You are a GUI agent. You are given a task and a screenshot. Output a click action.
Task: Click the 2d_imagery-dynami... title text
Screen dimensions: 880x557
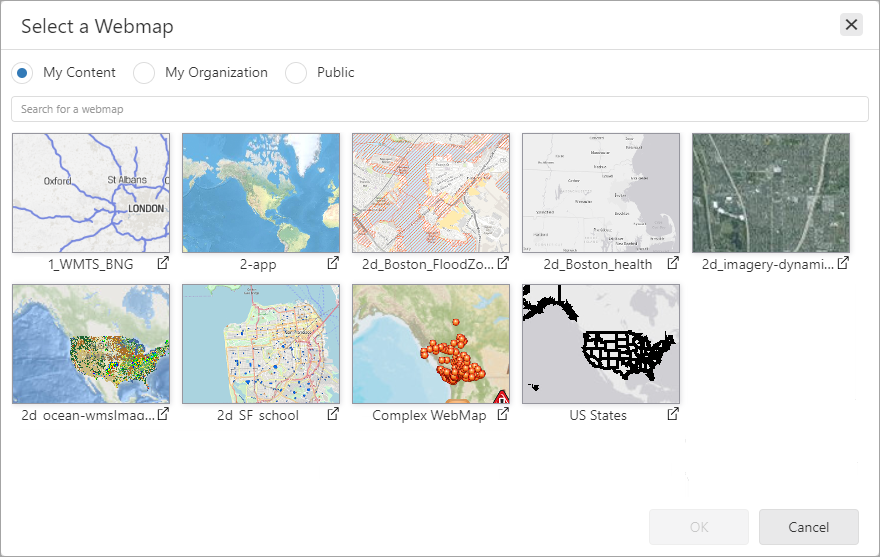pos(768,264)
